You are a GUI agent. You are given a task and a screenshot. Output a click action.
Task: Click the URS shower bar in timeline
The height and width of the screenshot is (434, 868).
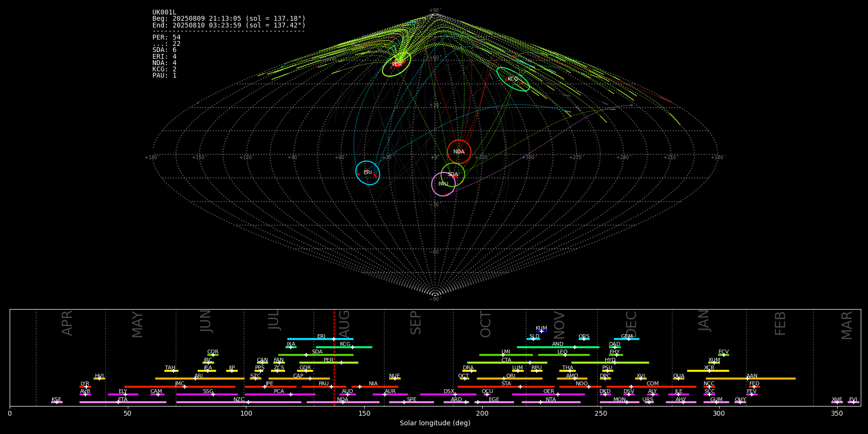[x=649, y=402]
